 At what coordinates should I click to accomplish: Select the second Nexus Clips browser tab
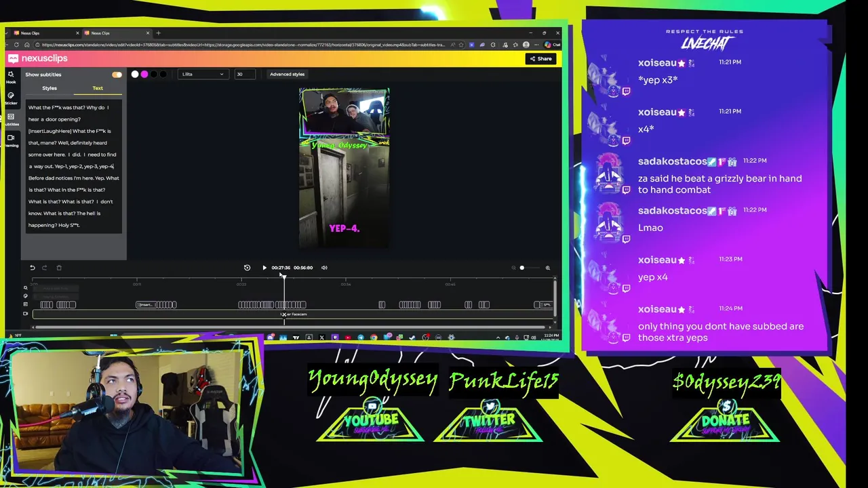coord(115,33)
